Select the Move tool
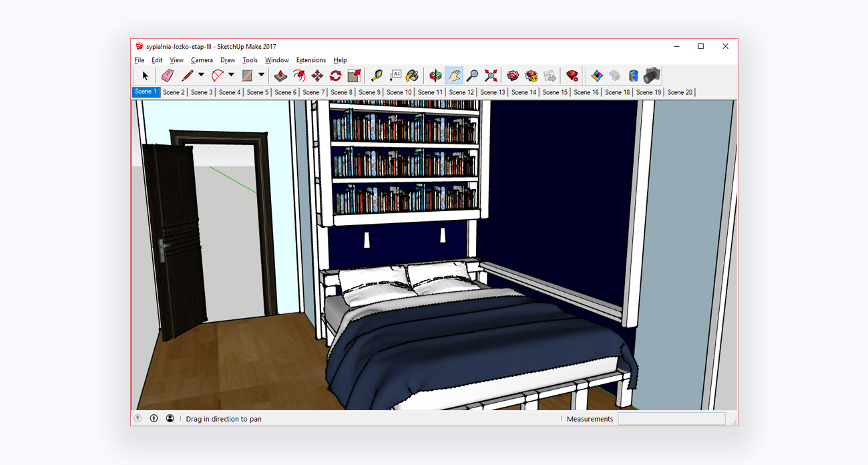868x465 pixels. [x=317, y=75]
